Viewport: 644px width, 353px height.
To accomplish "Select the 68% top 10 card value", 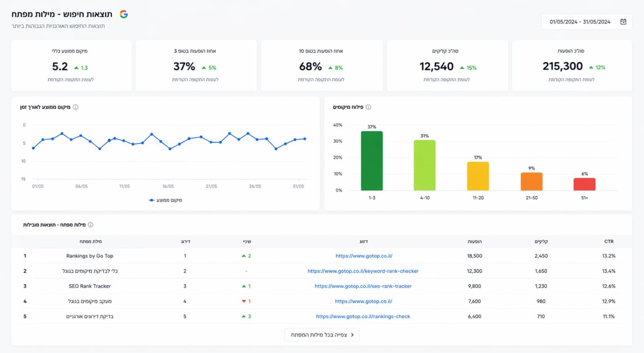I will click(310, 66).
